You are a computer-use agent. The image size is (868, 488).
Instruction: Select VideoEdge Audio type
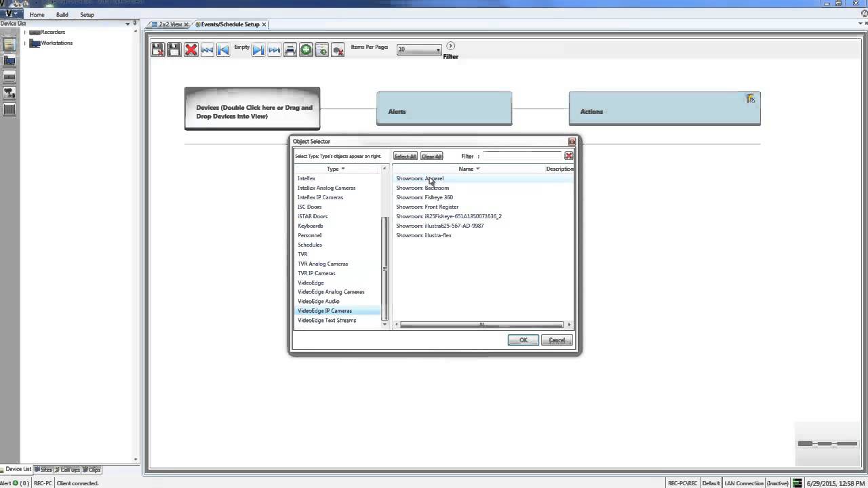tap(319, 301)
